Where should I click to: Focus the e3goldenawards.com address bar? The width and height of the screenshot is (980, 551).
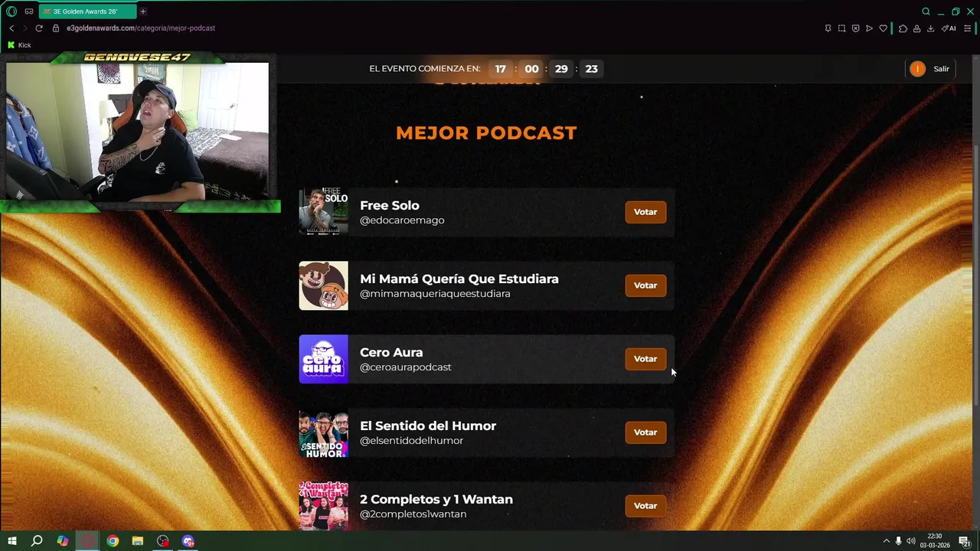tap(141, 28)
